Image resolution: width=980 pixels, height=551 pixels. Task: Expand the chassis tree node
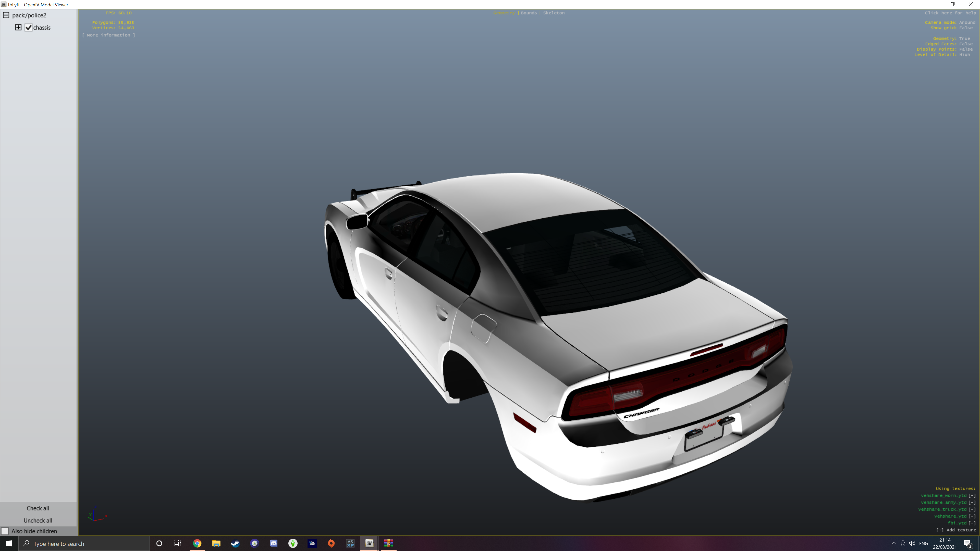(x=18, y=27)
